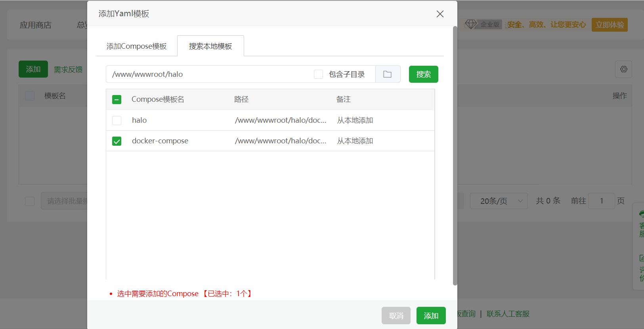This screenshot has width=644, height=329.
Task: Click the green 搜索 button
Action: point(423,74)
